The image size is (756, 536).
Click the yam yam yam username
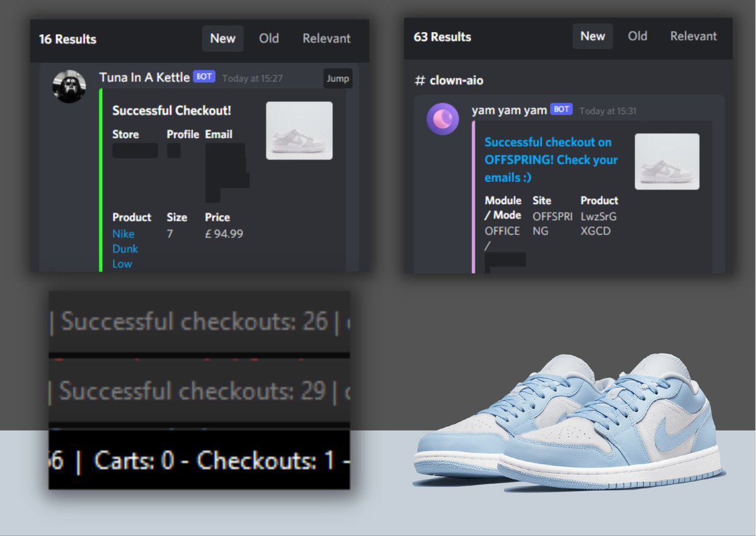pyautogui.click(x=509, y=110)
